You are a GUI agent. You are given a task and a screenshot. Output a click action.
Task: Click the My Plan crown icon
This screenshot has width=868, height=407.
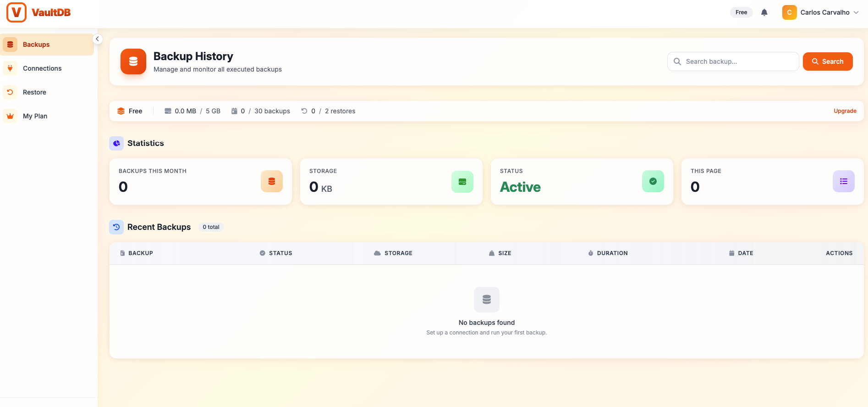(x=10, y=116)
